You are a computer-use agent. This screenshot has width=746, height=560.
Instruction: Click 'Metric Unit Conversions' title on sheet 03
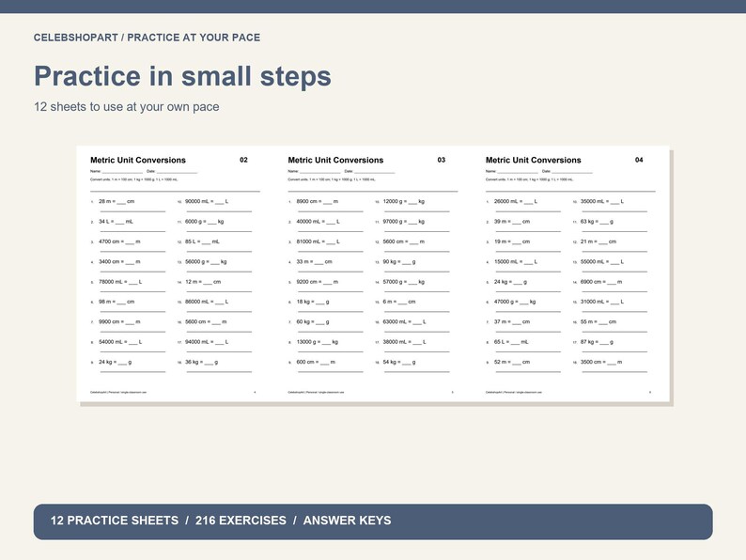click(335, 161)
